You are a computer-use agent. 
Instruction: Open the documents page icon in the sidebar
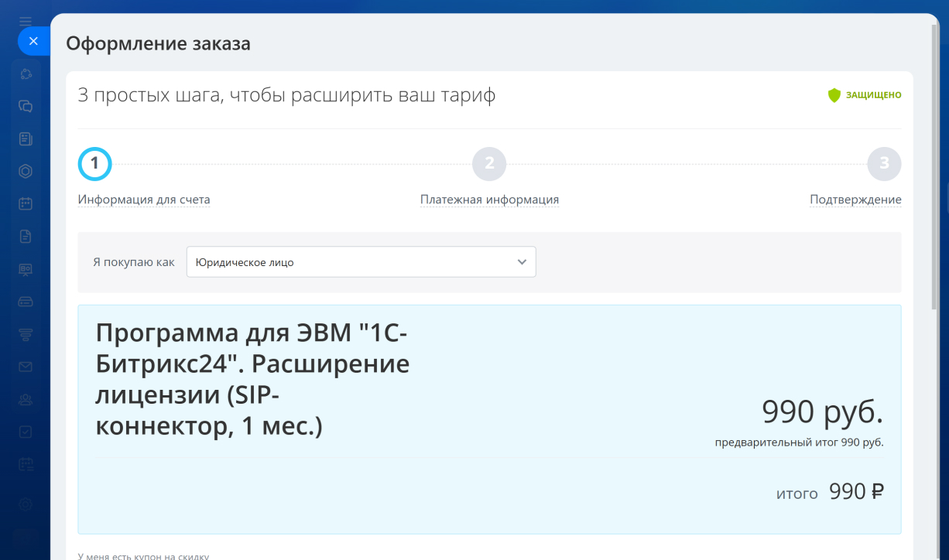pyautogui.click(x=26, y=237)
